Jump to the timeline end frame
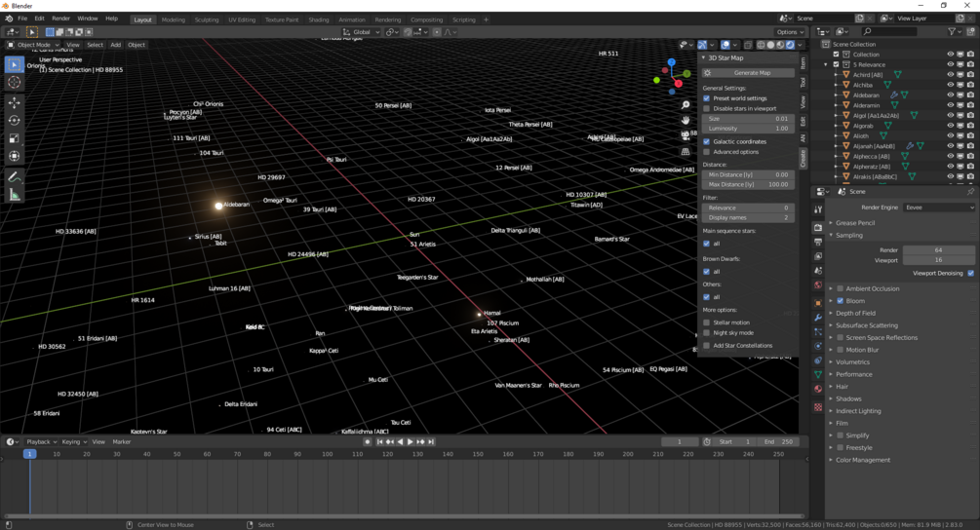This screenshot has height=530, width=980. coord(431,442)
